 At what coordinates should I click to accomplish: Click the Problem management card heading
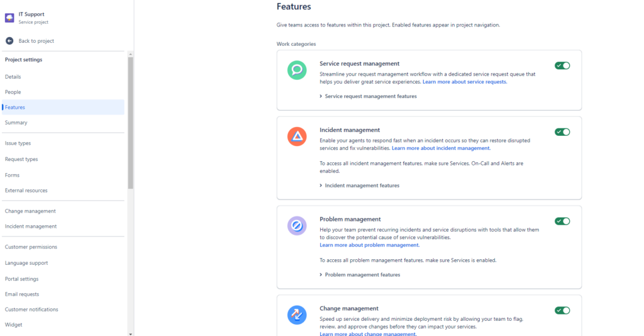click(x=350, y=220)
